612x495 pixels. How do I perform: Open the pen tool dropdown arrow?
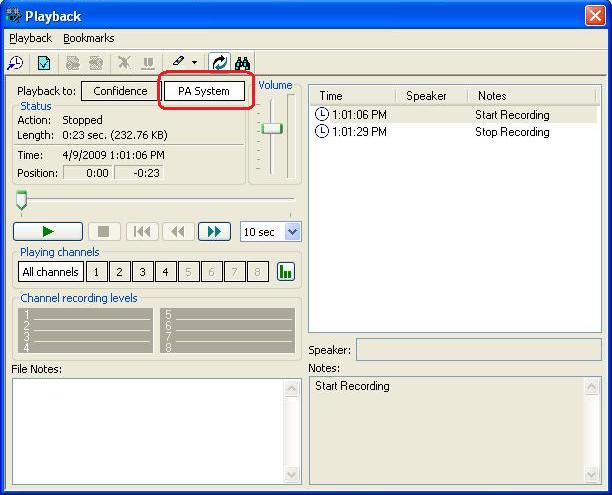pos(194,62)
